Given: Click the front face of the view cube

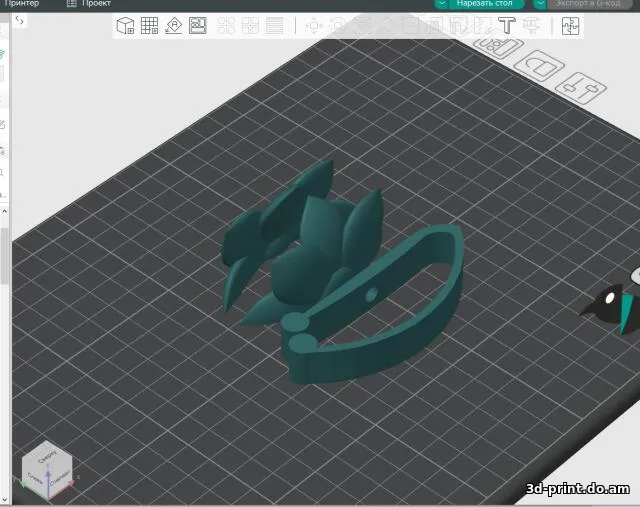Looking at the screenshot, I should tap(35, 478).
